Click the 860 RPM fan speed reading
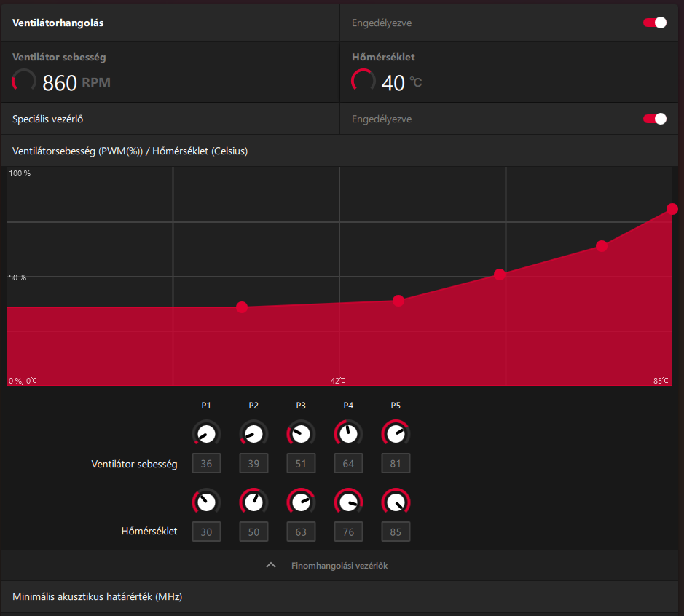The height and width of the screenshot is (616, 684). pyautogui.click(x=76, y=82)
